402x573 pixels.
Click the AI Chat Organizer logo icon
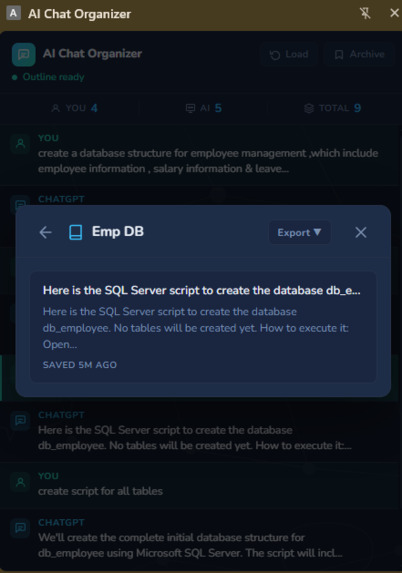coord(24,54)
